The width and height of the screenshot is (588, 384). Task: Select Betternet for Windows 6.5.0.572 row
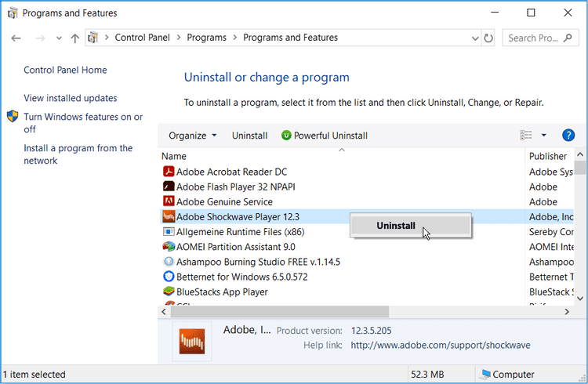(367, 277)
